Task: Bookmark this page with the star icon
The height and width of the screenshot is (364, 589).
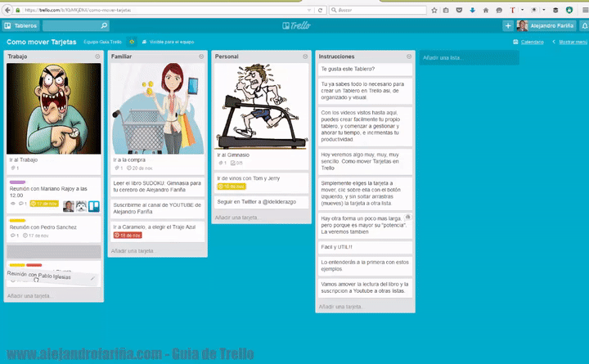Action: [x=434, y=10]
